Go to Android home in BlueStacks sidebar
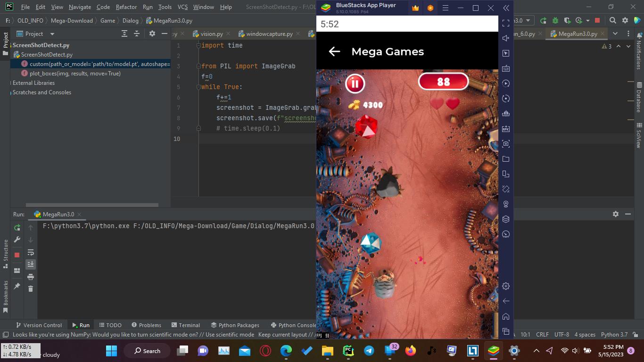Screen dimensions: 644x362 (x=506, y=316)
